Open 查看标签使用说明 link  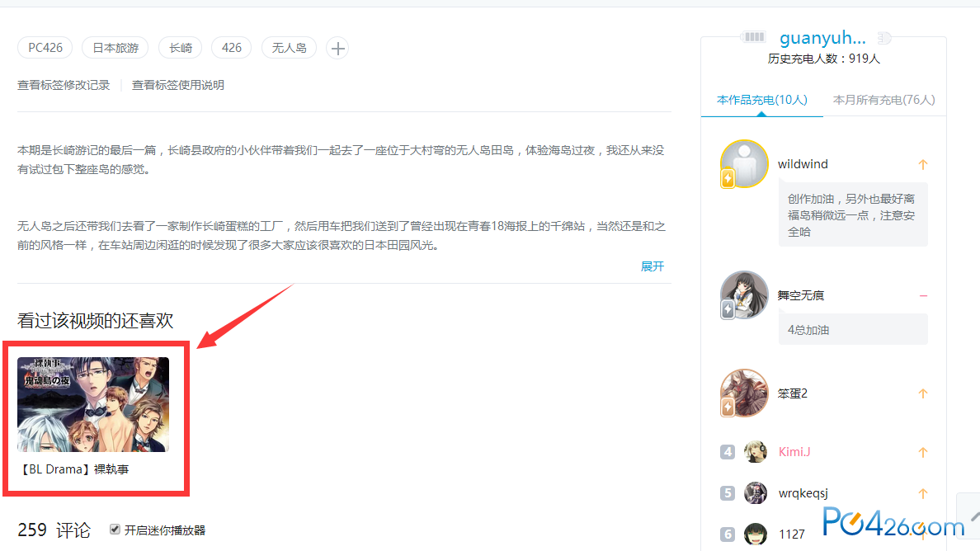pos(177,85)
